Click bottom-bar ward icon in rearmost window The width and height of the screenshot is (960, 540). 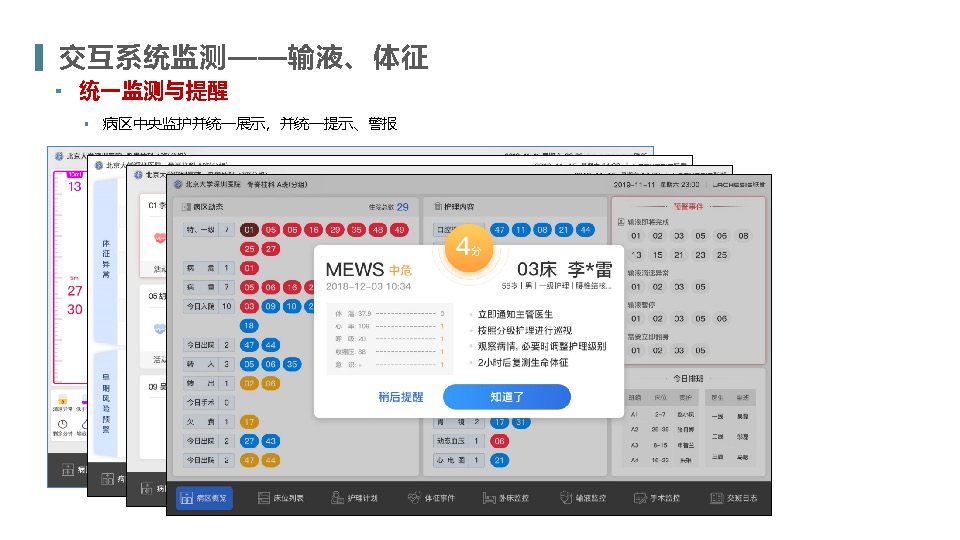68,470
